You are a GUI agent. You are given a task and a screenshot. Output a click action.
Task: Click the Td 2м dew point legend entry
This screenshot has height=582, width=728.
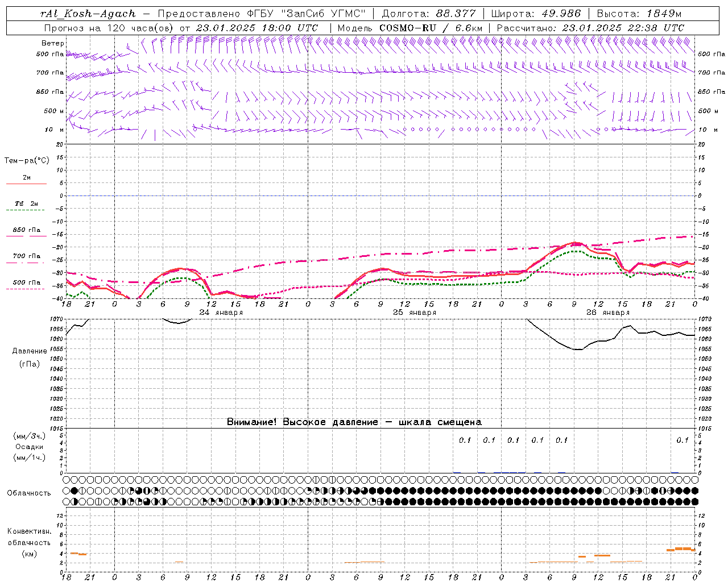[x=27, y=203]
